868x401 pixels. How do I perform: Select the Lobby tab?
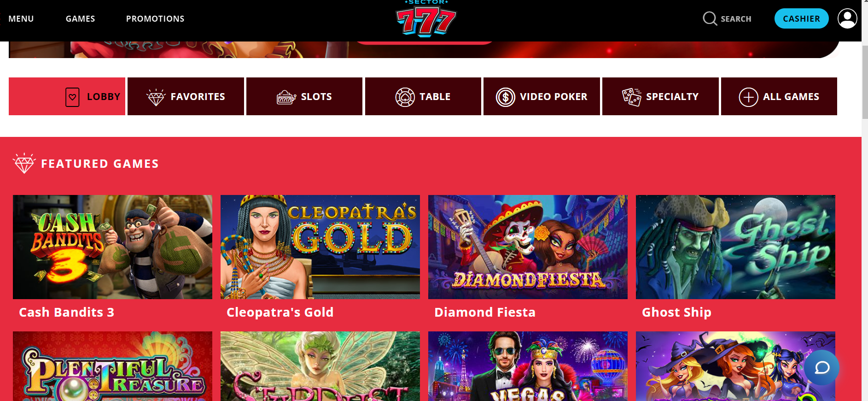67,96
